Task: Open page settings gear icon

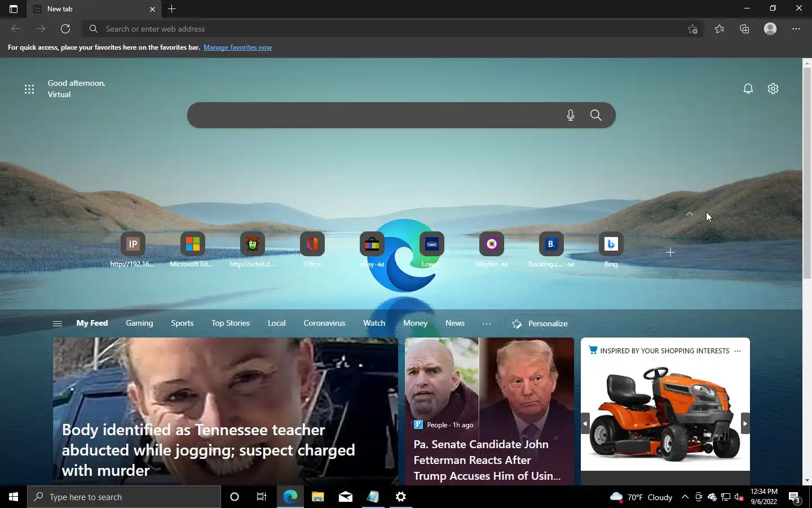Action: click(773, 89)
